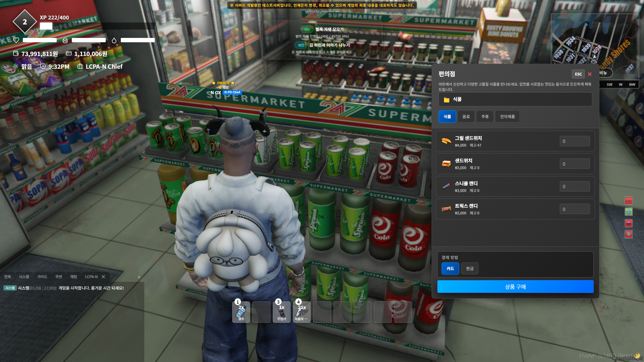Image resolution: width=644 pixels, height=362 pixels.
Task: Switch to the 음료 shop tab
Action: click(x=466, y=117)
